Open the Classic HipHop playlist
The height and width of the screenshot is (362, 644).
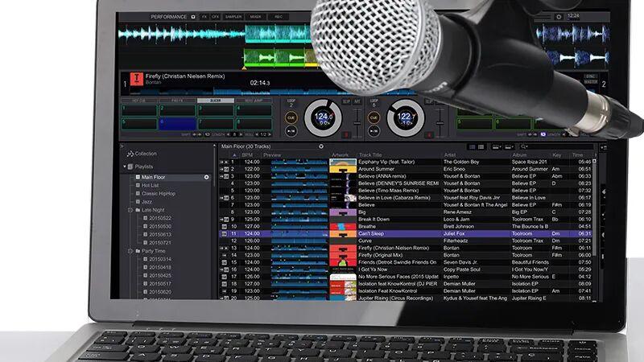pyautogui.click(x=158, y=194)
